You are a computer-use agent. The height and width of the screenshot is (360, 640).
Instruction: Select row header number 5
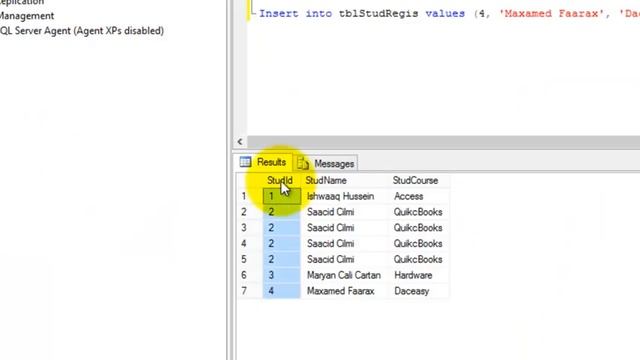[249, 260]
